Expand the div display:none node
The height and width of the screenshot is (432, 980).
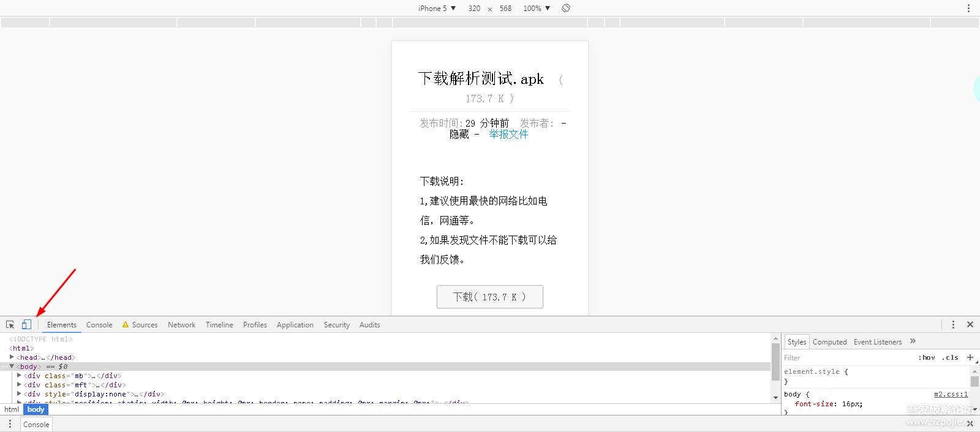(x=19, y=393)
